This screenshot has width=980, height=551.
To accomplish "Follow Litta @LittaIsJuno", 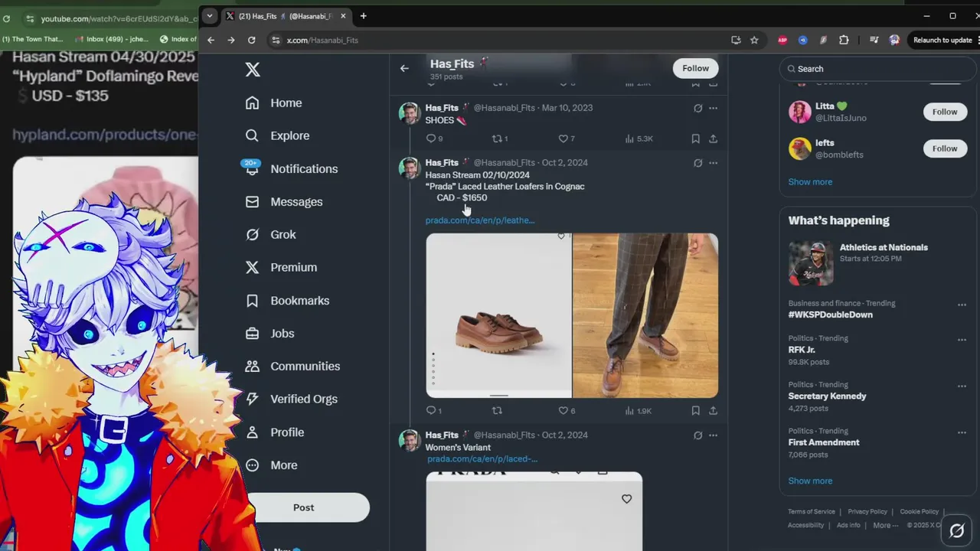I will [945, 112].
